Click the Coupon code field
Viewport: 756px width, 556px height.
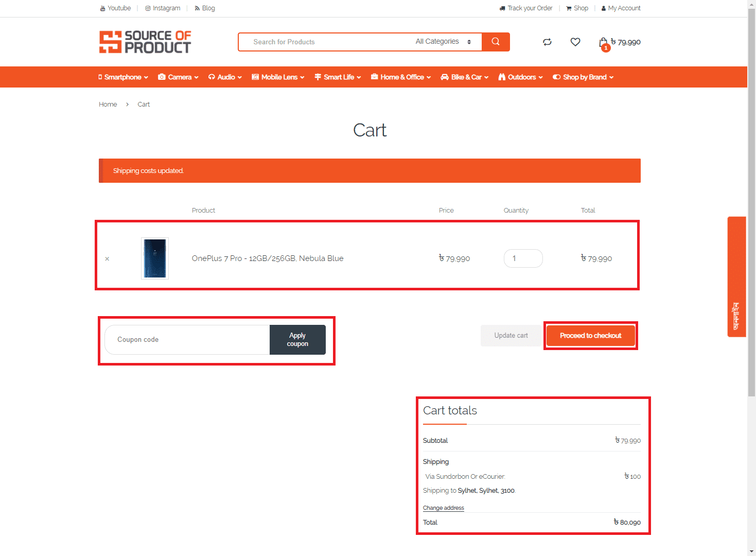pos(187,340)
